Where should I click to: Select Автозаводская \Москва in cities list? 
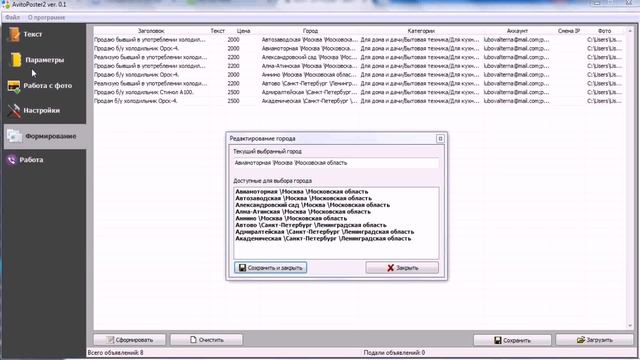(303, 198)
